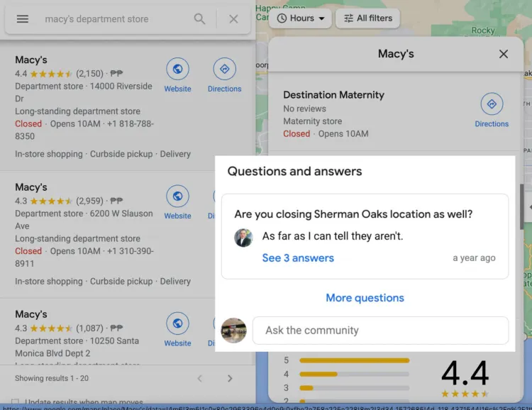Open Website for Macy's on Riverside Dr
Screen dimensions: 532x410
(178, 75)
